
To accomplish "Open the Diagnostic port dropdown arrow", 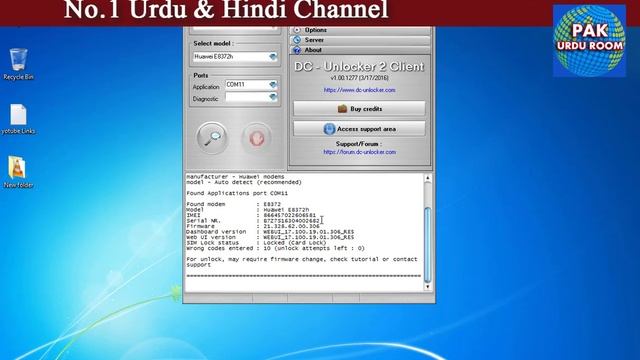I will tap(273, 97).
